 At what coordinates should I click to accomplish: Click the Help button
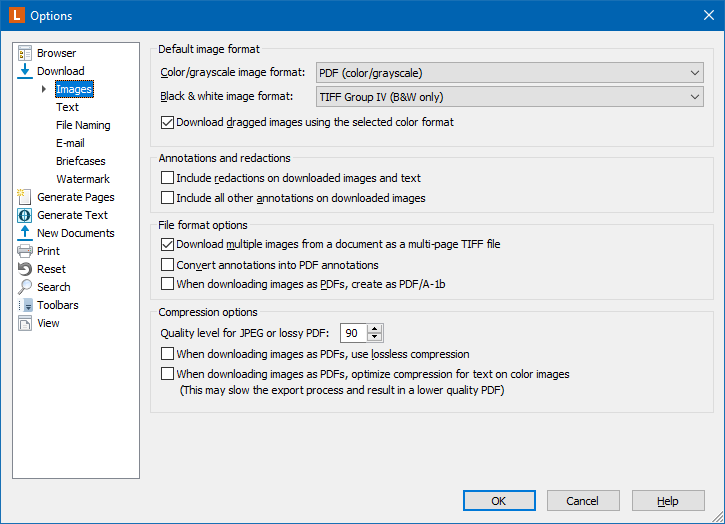point(668,501)
